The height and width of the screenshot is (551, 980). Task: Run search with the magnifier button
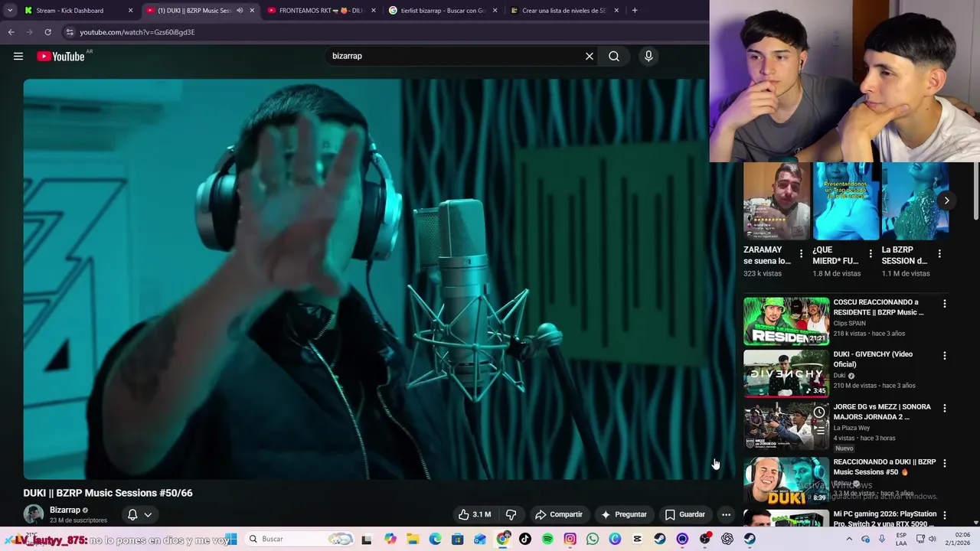click(x=614, y=56)
